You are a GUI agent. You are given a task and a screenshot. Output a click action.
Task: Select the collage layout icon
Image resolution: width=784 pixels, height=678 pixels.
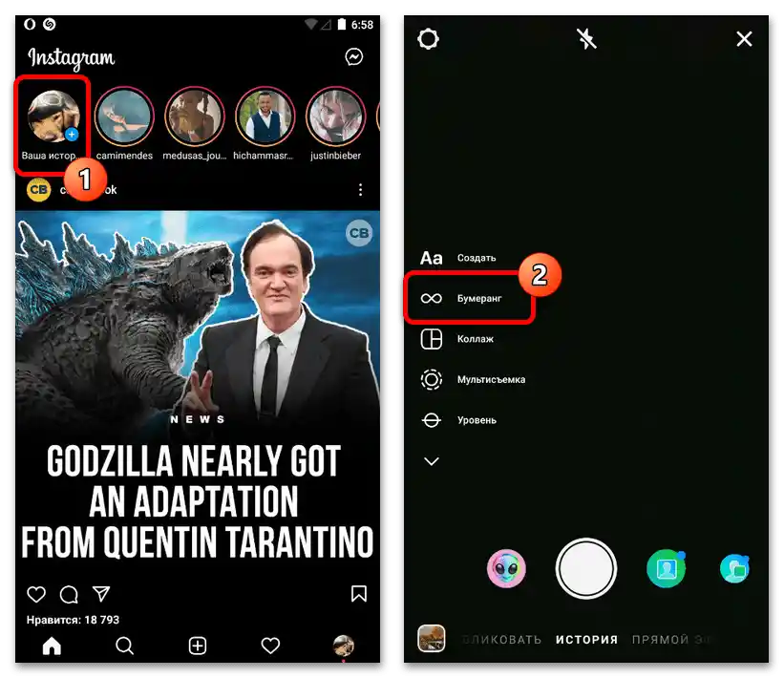[431, 339]
